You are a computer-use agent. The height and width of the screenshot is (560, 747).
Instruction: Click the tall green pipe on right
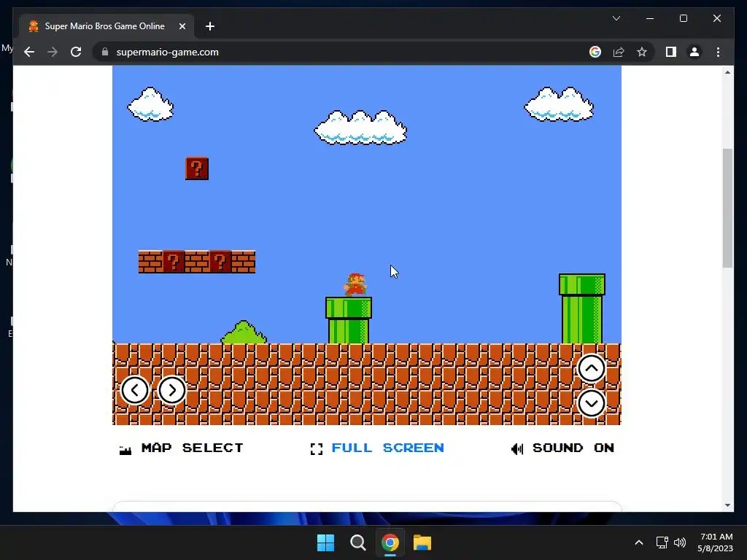[x=581, y=308]
